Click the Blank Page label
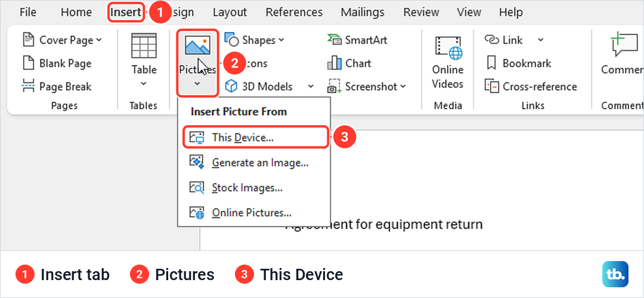 (66, 63)
